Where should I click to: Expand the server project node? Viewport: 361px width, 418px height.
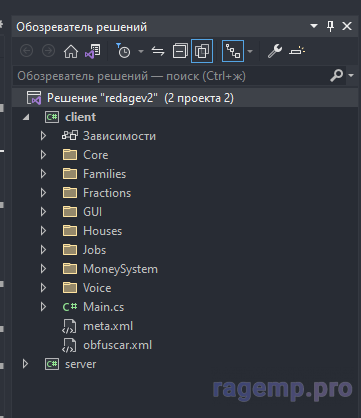click(25, 364)
